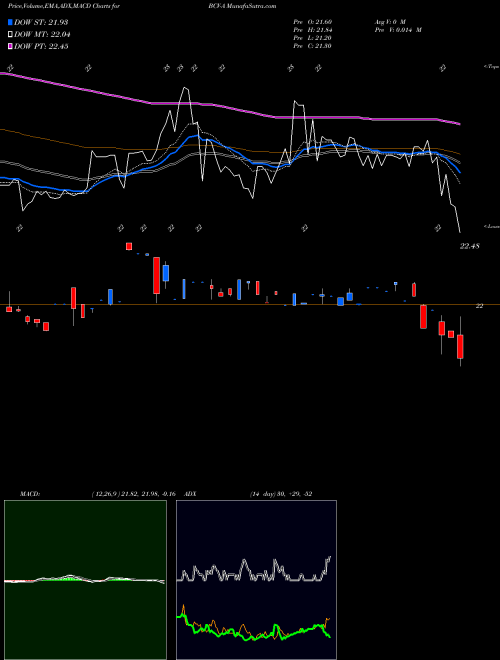Viewport: 500px width, 660px height.
Task: Click the ManafaSutra.com watermark title text
Action: [x=242, y=6]
